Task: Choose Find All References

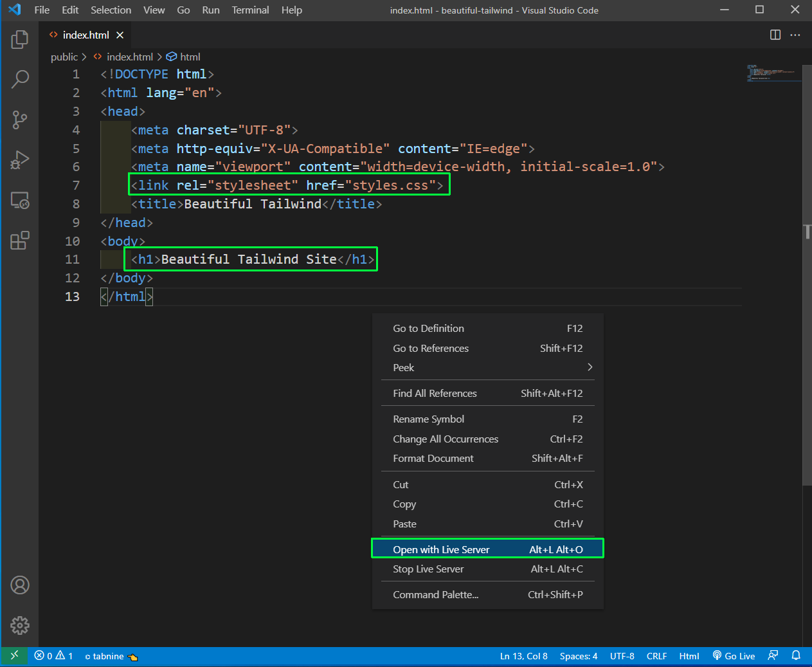Action: point(488,393)
